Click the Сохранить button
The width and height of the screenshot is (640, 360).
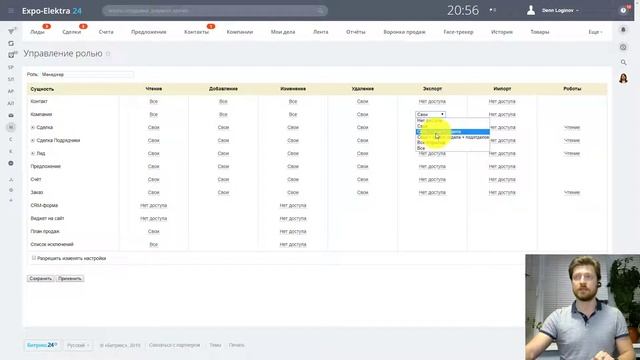tap(40, 278)
